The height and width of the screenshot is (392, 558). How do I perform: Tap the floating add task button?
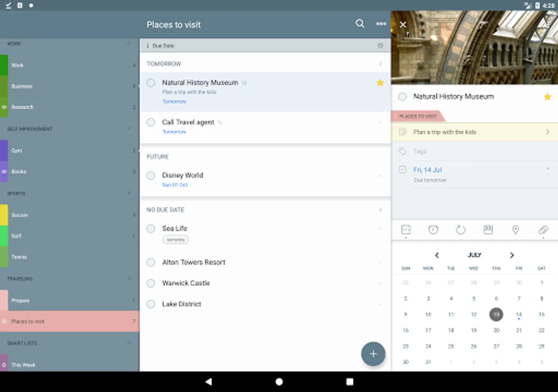pyautogui.click(x=373, y=354)
